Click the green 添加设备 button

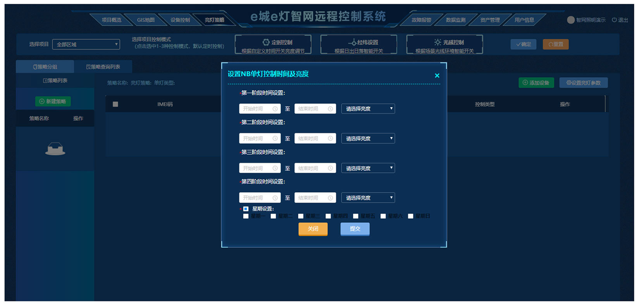536,83
